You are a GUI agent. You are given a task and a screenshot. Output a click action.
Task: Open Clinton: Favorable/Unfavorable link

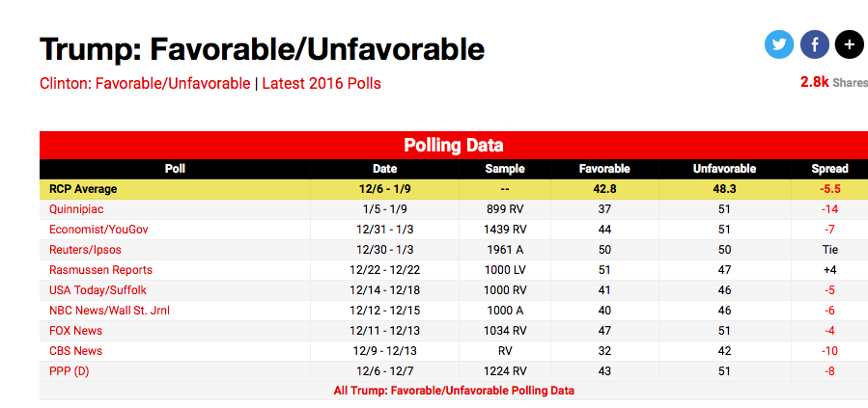[145, 83]
